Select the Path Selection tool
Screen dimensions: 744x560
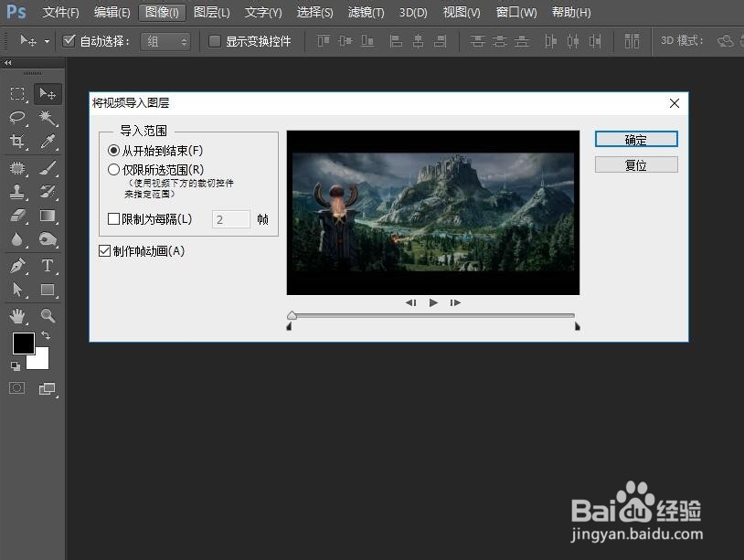[x=17, y=290]
